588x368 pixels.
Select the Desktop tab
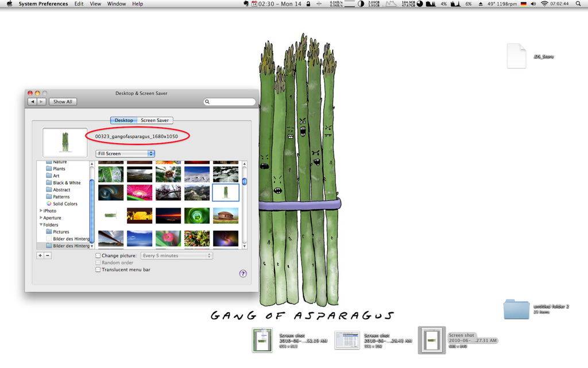[124, 121]
